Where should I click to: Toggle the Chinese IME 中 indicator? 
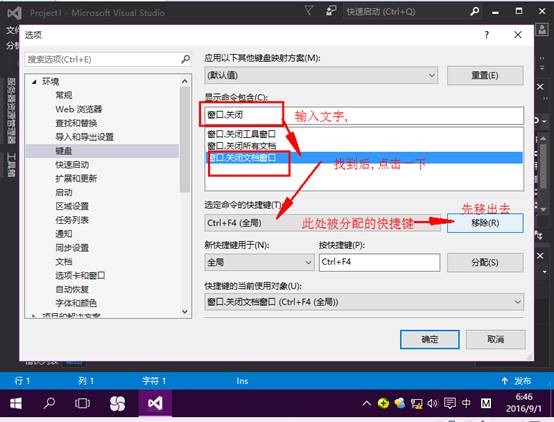[x=466, y=403]
